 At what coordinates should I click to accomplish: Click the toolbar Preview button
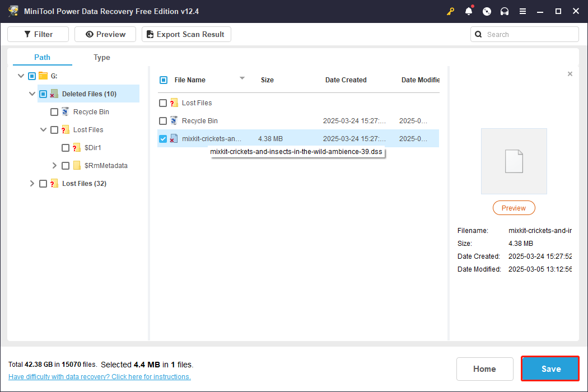105,34
